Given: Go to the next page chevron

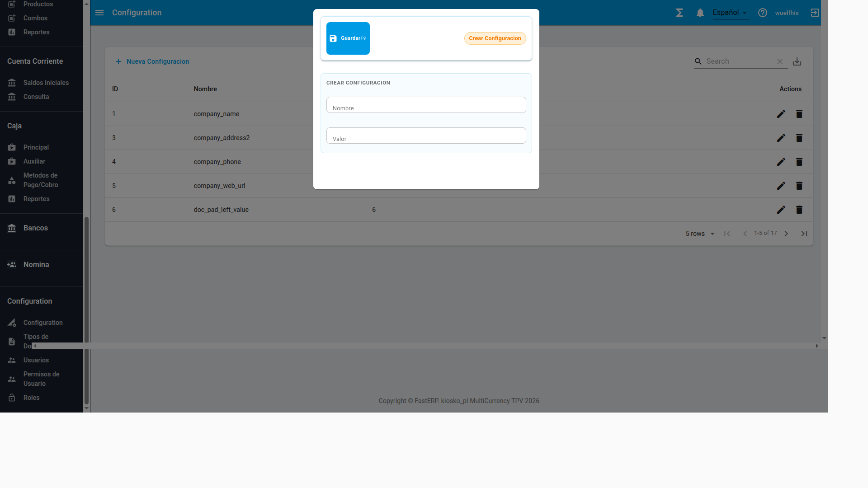Looking at the screenshot, I should [786, 234].
